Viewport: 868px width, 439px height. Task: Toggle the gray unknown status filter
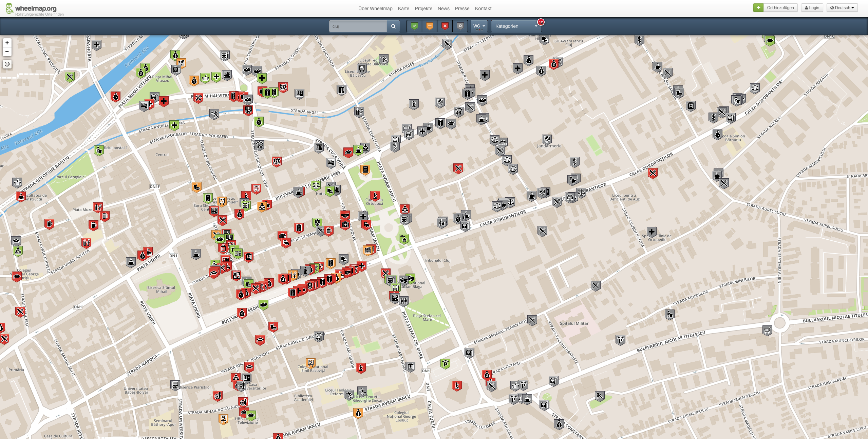click(460, 26)
